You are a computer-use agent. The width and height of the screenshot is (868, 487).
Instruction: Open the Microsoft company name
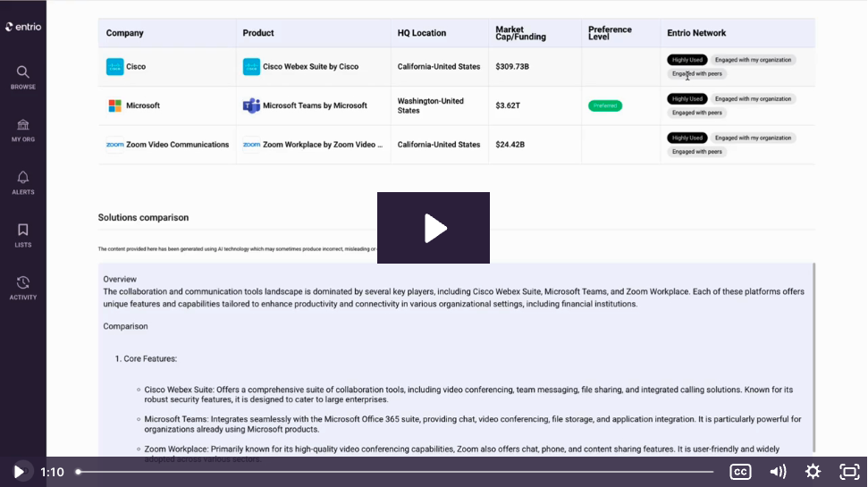(x=143, y=105)
